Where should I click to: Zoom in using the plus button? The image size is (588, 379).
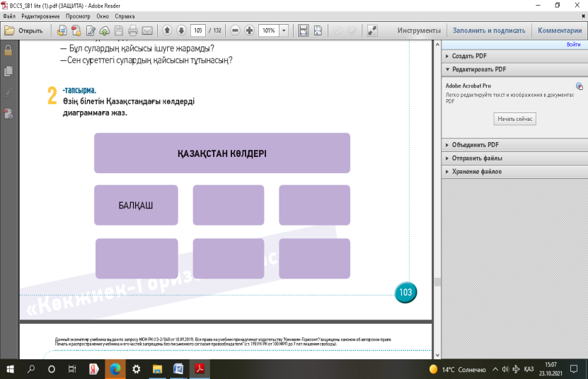click(250, 30)
